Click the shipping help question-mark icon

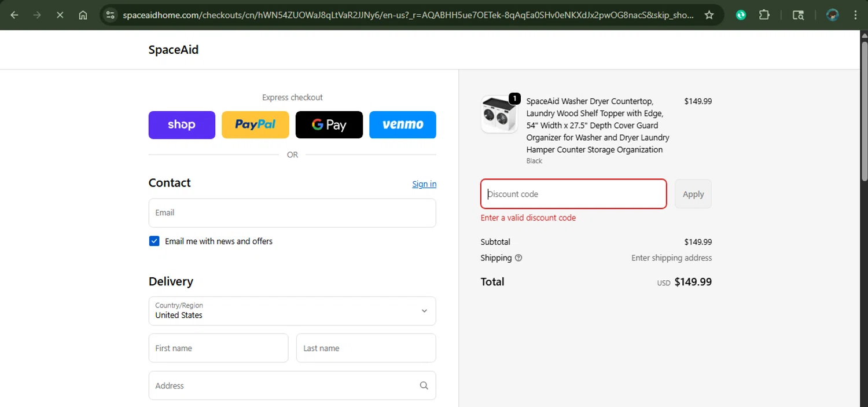click(x=518, y=258)
